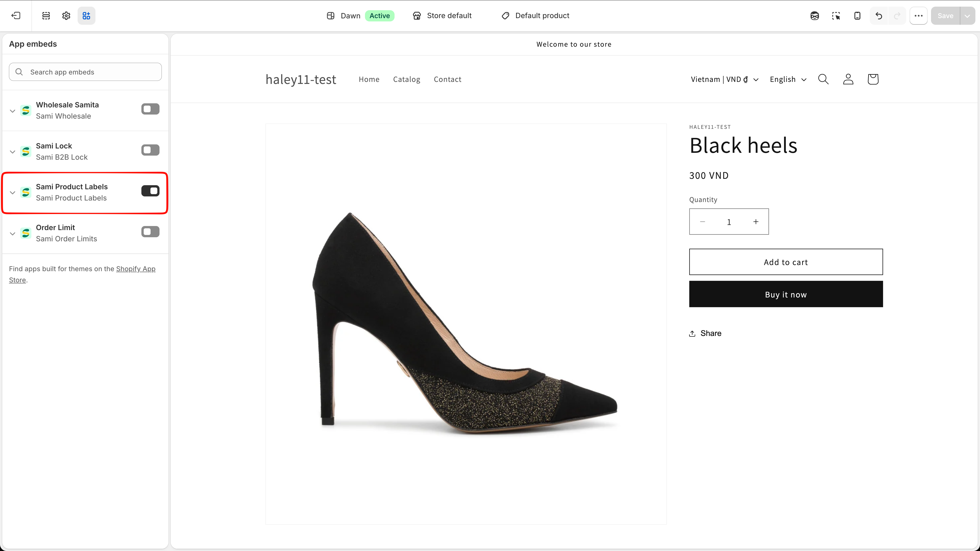
Task: Click the Search app embeds field
Action: click(85, 71)
